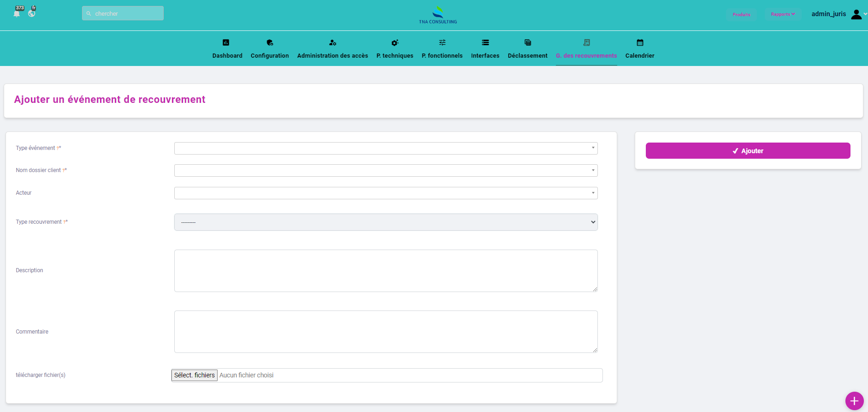Open the Nom dossier client dropdown
The width and height of the screenshot is (868, 412).
point(386,170)
